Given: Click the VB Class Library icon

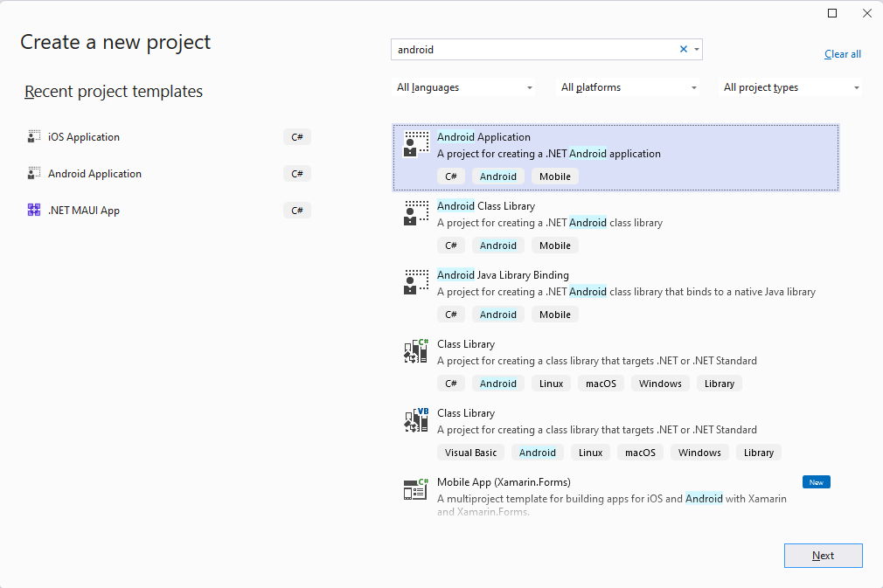Looking at the screenshot, I should tap(416, 420).
